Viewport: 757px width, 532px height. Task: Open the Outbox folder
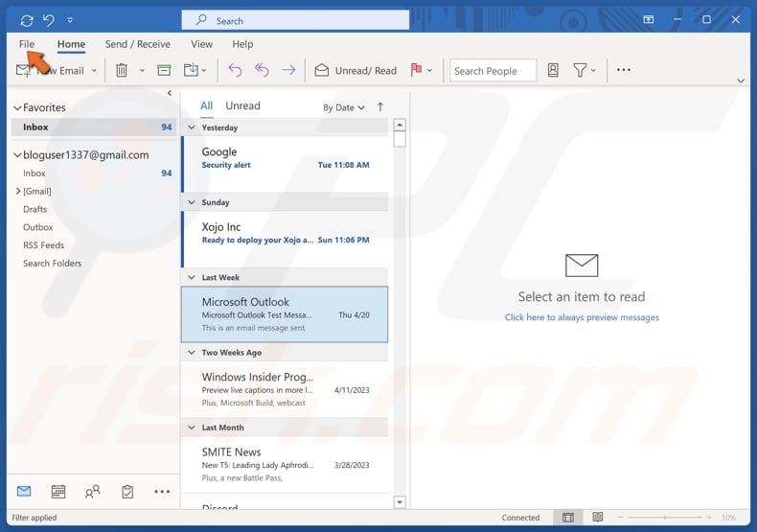pyautogui.click(x=37, y=227)
